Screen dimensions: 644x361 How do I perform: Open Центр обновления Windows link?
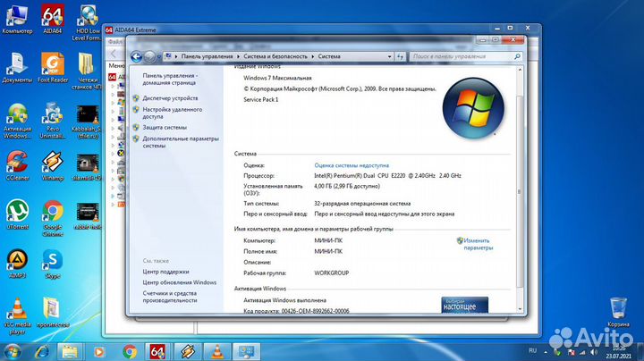[179, 282]
